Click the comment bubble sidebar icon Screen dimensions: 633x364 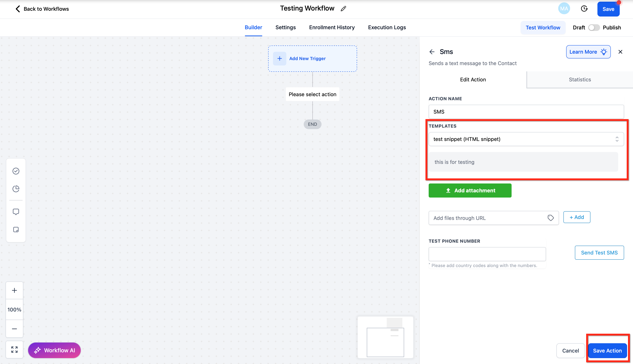click(x=16, y=212)
